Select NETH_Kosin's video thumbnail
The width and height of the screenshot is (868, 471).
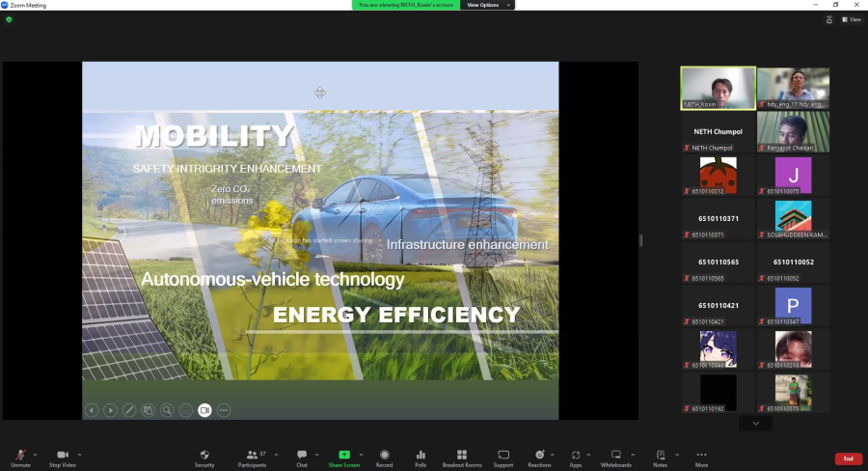point(718,88)
